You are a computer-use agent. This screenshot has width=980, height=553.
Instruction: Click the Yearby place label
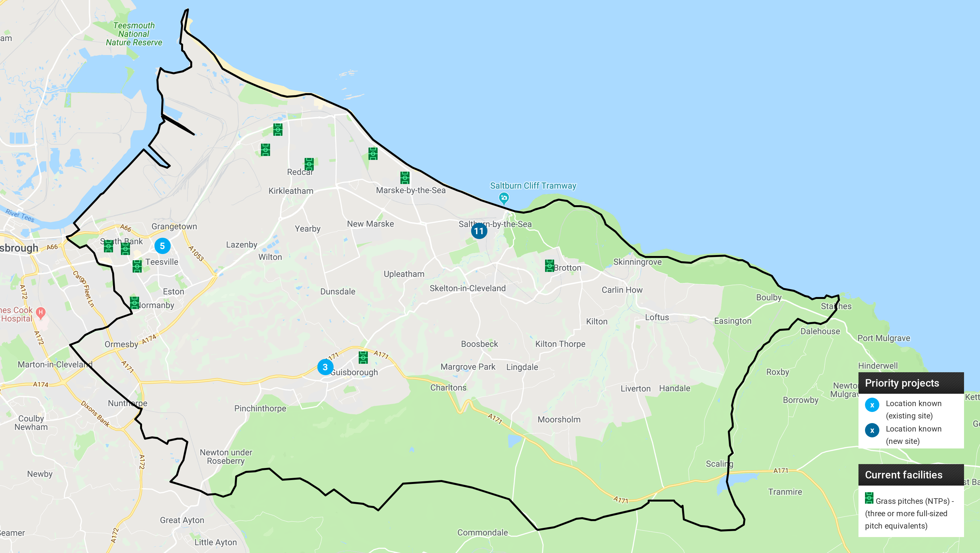308,229
